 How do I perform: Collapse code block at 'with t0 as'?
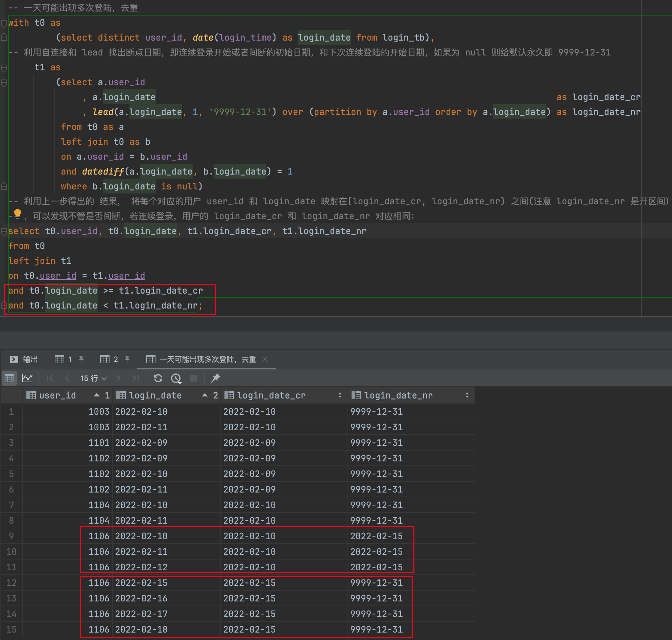point(4,23)
